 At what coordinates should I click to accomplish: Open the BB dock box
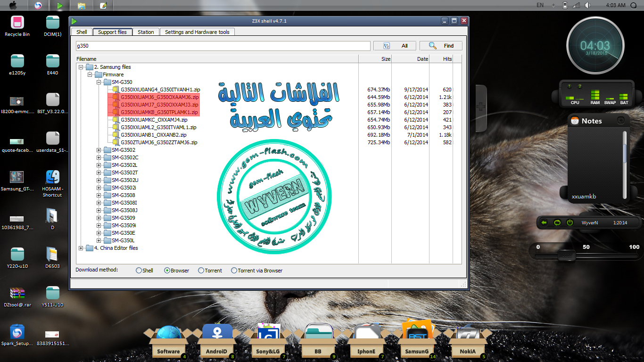coord(318,343)
